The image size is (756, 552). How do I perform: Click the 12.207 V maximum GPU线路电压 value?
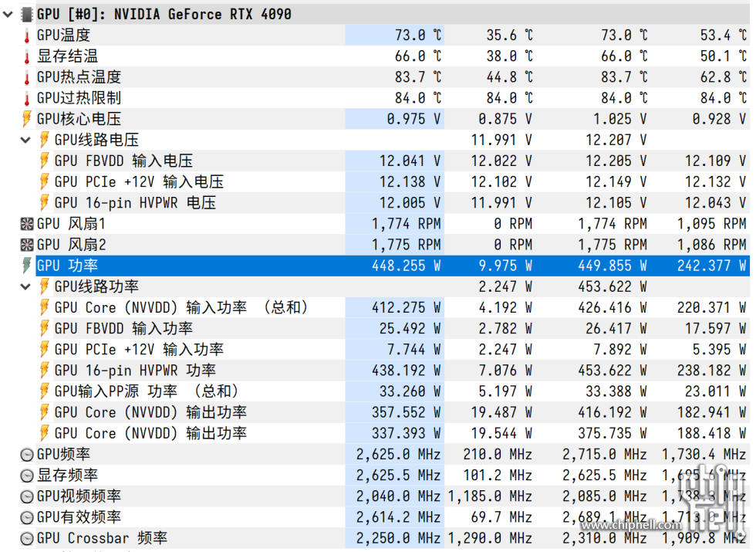(616, 140)
